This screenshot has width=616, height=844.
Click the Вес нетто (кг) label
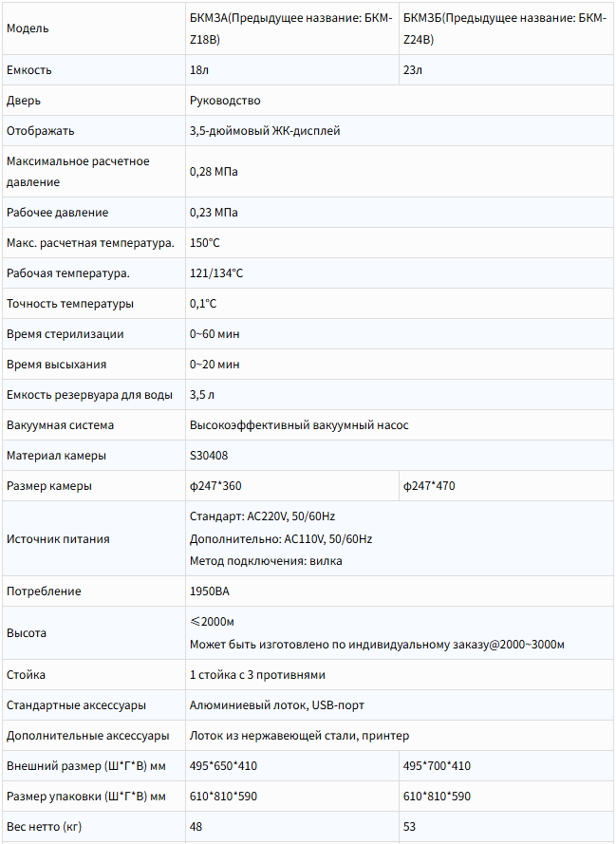pyautogui.click(x=44, y=827)
